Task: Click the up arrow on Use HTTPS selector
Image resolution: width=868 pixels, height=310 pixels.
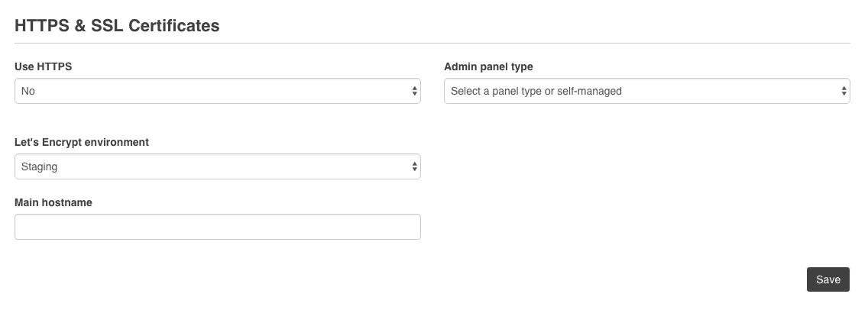Action: [x=415, y=88]
